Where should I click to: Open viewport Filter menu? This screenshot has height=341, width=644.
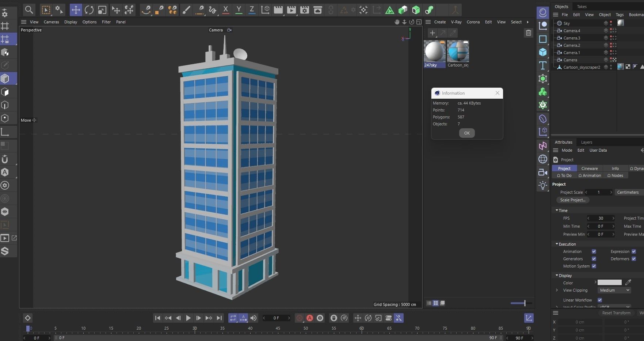[106, 22]
